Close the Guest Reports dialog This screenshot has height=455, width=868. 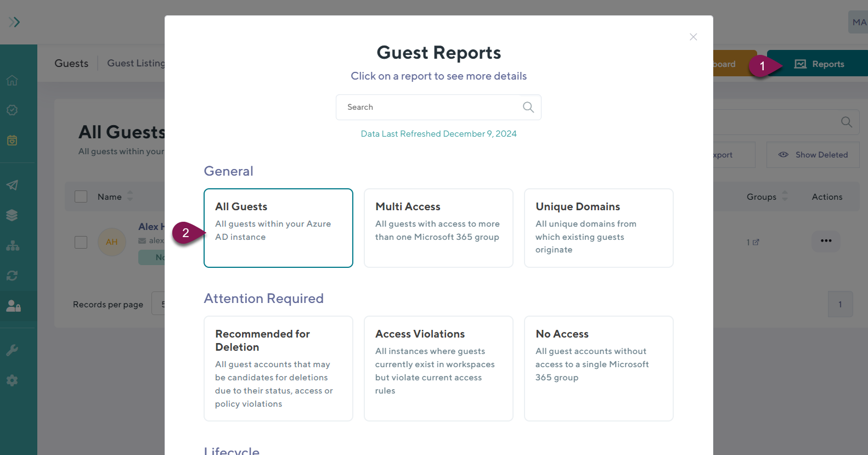click(x=694, y=37)
